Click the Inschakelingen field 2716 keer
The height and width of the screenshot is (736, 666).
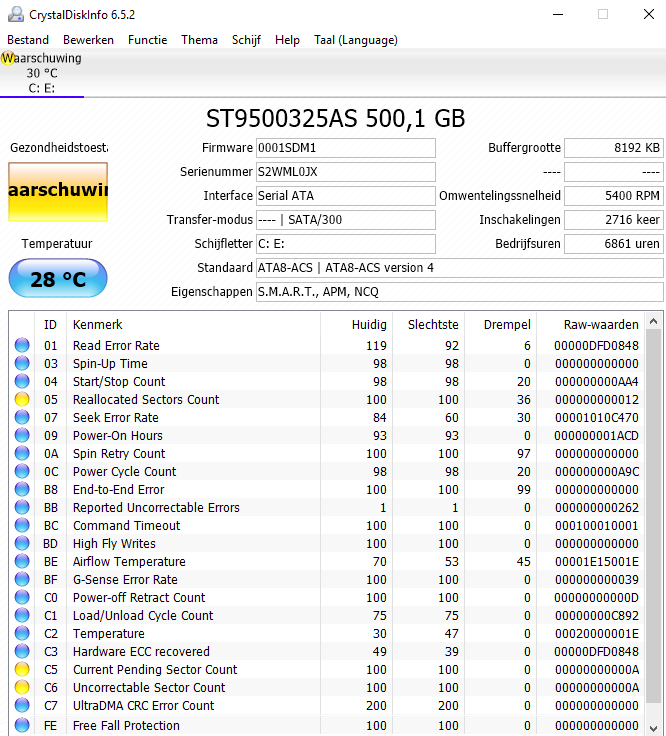613,220
